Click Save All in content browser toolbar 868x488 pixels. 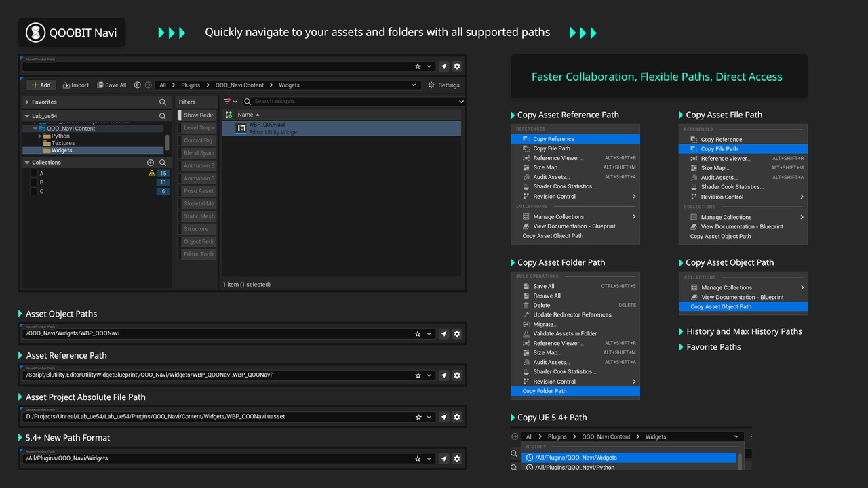(111, 85)
